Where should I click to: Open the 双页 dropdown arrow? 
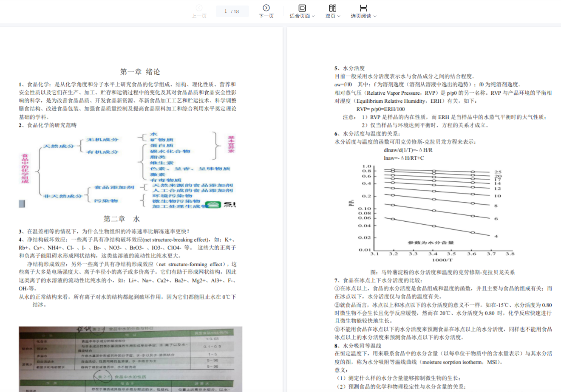point(339,16)
